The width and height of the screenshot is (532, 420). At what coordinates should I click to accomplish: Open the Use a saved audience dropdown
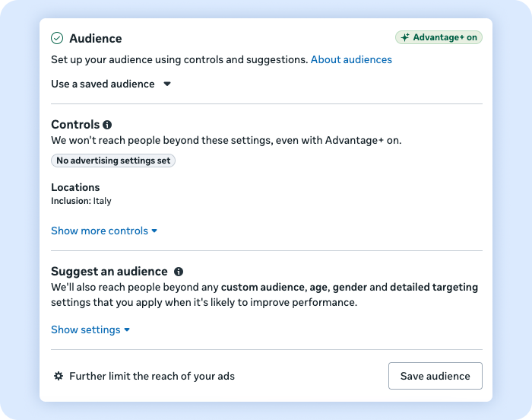pos(103,84)
